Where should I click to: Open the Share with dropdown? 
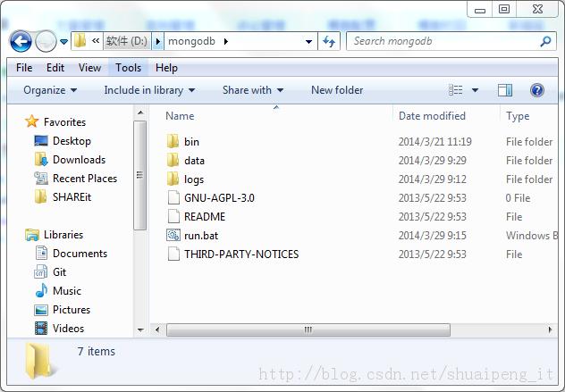point(252,90)
